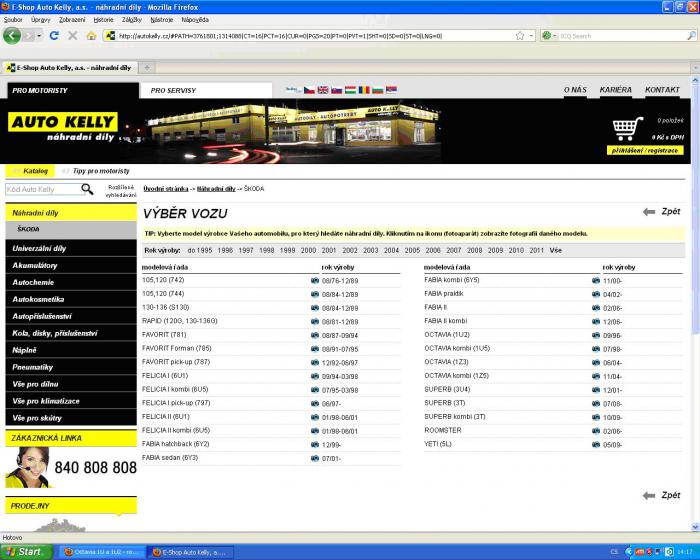Switch language using the UK flag
The image size is (700, 560).
tap(323, 90)
